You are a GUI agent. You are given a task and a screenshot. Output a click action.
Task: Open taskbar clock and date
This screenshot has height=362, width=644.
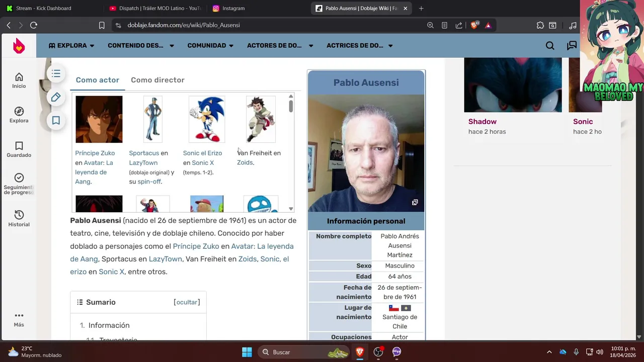624,352
